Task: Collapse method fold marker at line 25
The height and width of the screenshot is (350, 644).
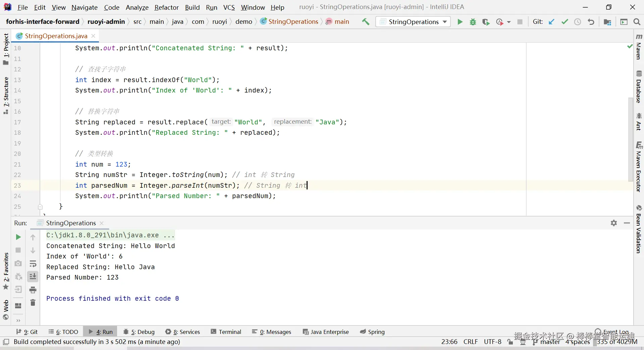Action: (40, 207)
